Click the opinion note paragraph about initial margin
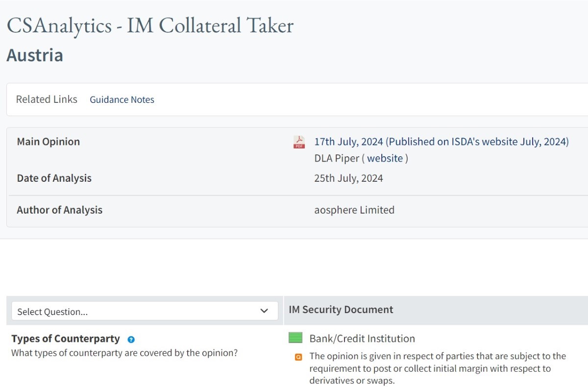 click(437, 368)
